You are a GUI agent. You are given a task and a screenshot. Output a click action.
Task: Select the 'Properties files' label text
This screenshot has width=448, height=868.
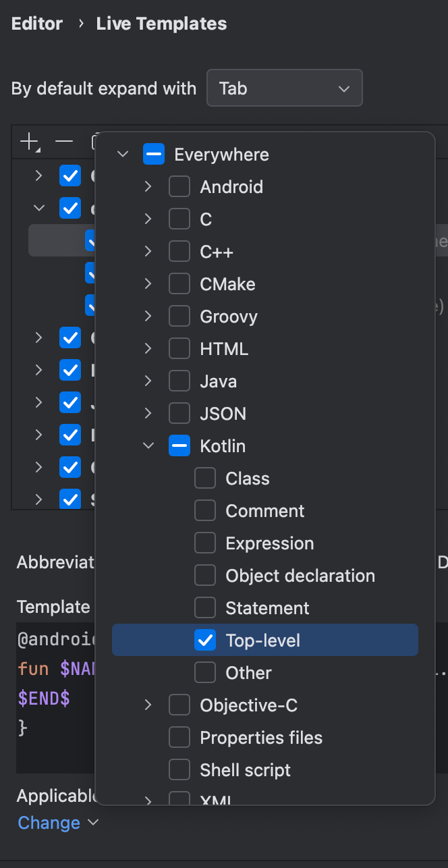point(261,738)
